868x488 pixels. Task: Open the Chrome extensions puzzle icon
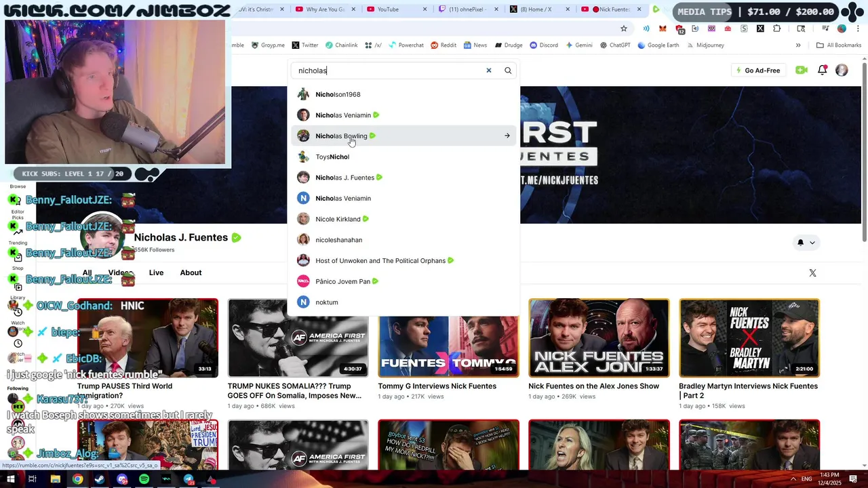(x=776, y=28)
